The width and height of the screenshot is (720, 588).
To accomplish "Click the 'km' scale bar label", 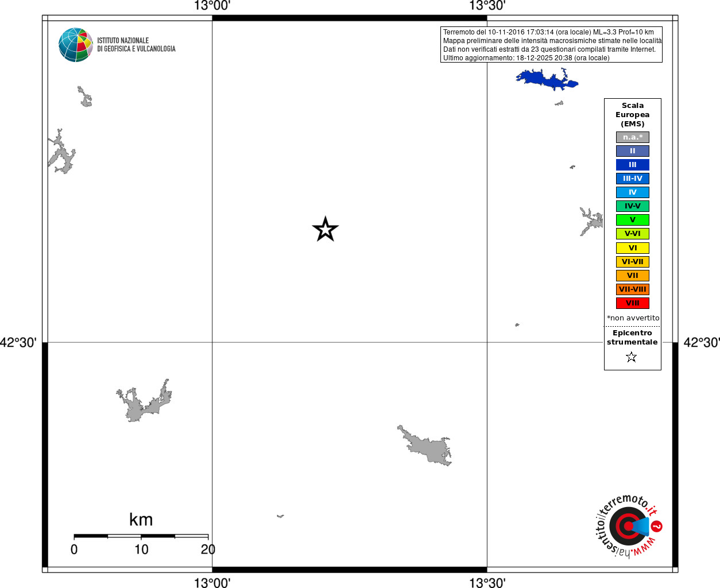I will tap(141, 520).
